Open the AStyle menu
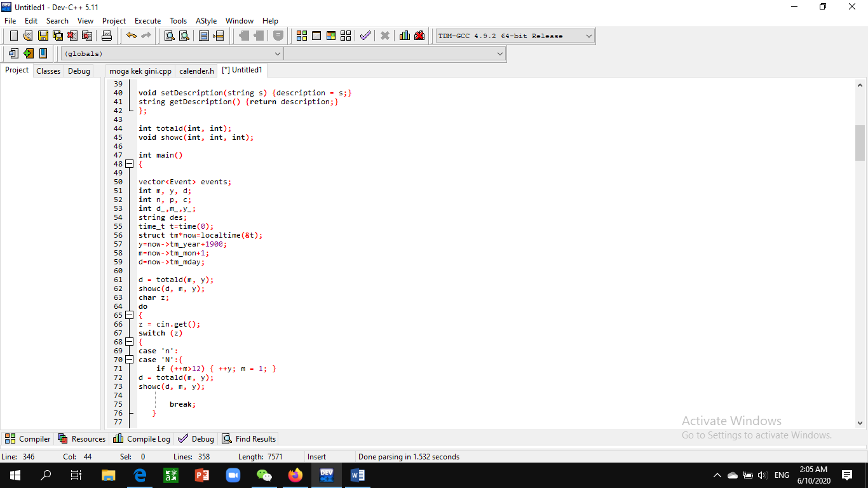 [x=206, y=21]
